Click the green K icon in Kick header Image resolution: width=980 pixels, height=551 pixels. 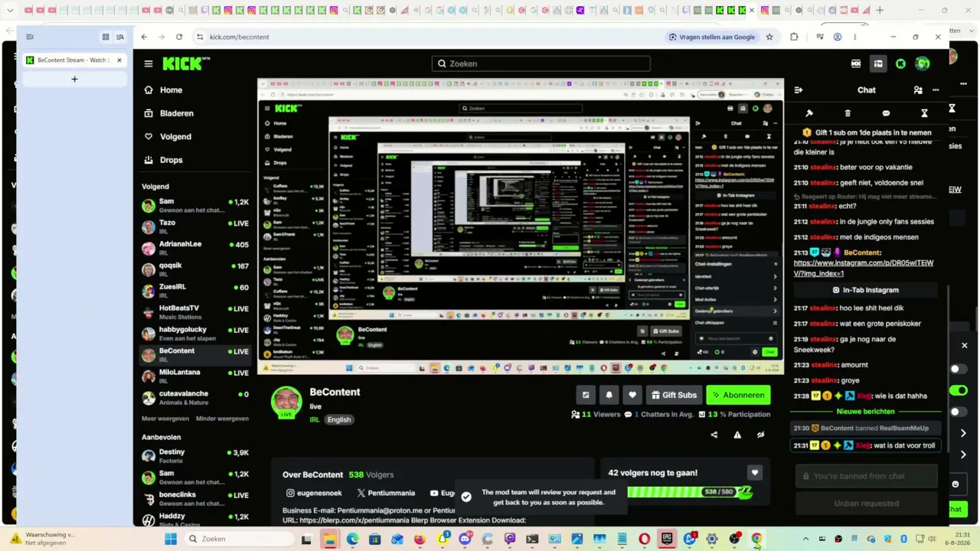900,64
